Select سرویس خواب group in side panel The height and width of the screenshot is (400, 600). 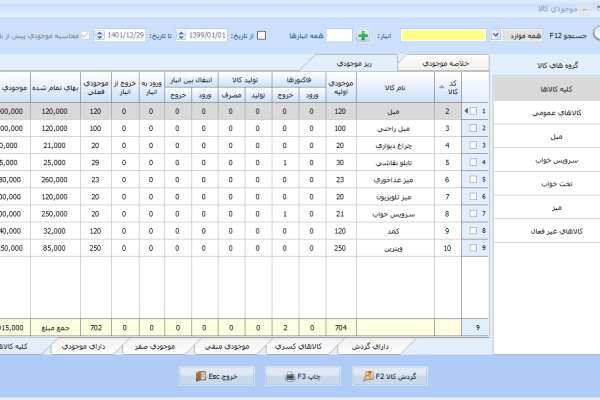[x=546, y=160]
